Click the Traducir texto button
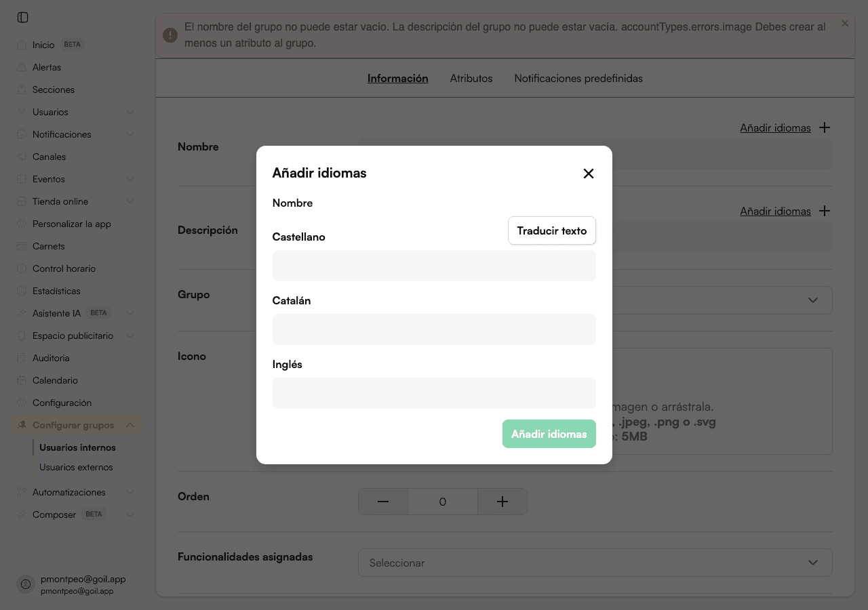The height and width of the screenshot is (610, 868). click(x=552, y=230)
